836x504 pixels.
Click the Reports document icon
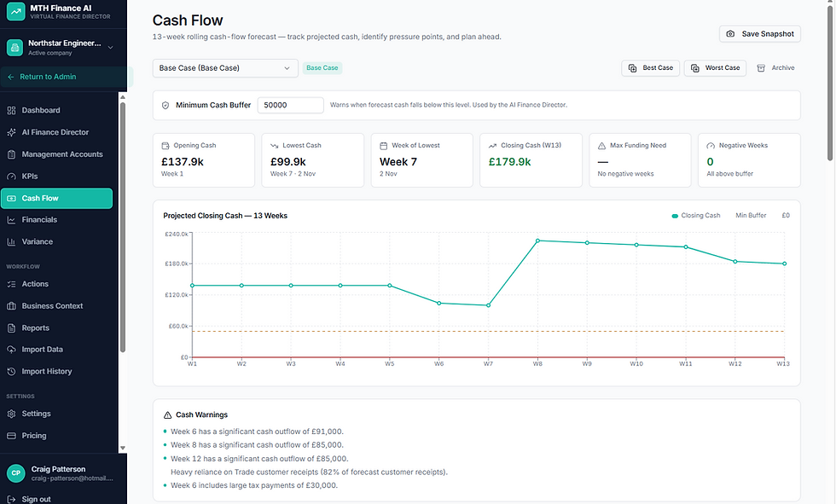(11, 328)
